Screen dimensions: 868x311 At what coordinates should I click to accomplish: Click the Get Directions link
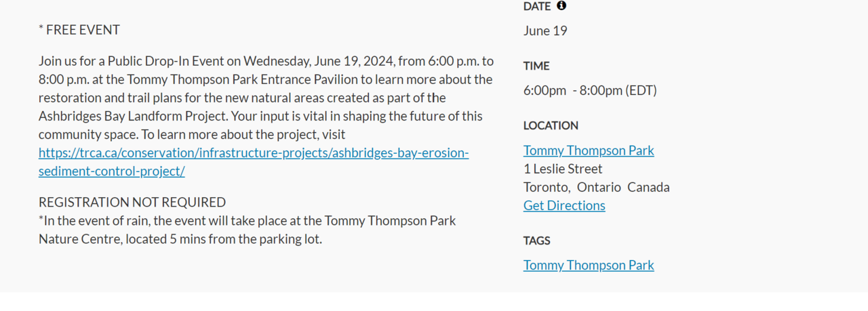click(564, 205)
